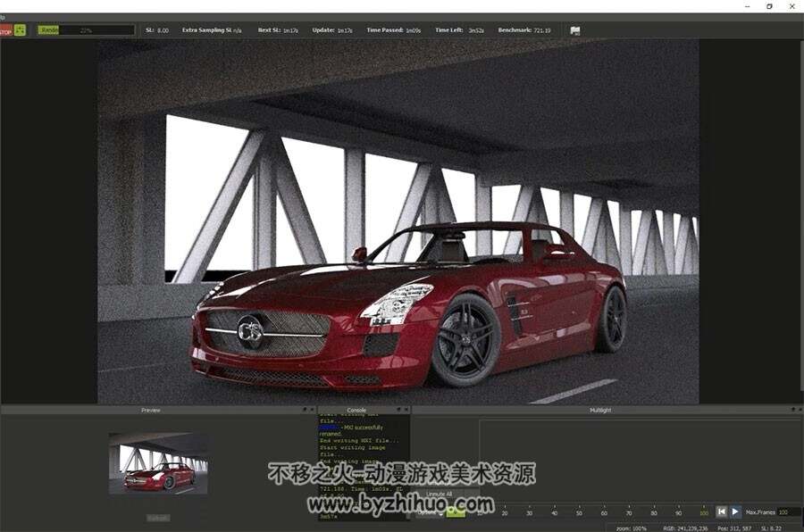Undock the Multilight panel
804x532 pixels.
coord(792,410)
